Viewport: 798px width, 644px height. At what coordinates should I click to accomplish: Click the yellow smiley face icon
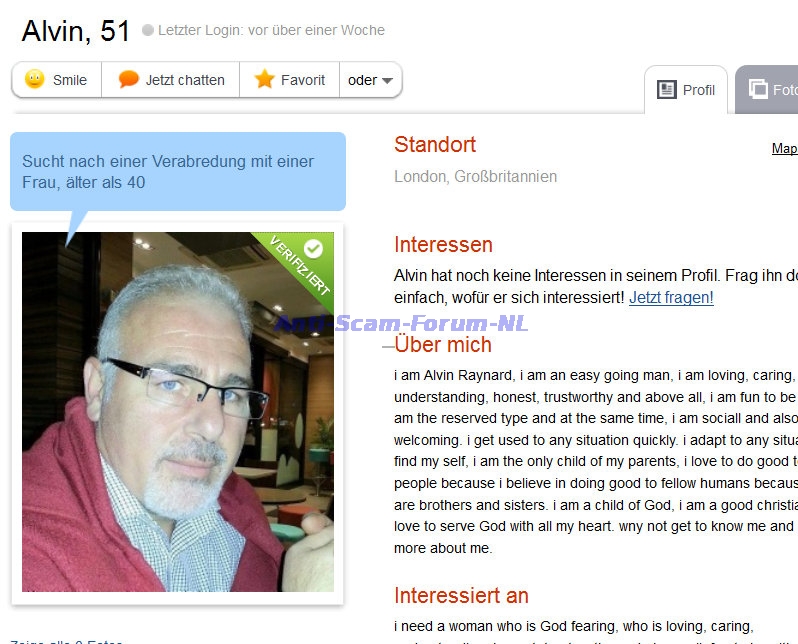pyautogui.click(x=35, y=79)
